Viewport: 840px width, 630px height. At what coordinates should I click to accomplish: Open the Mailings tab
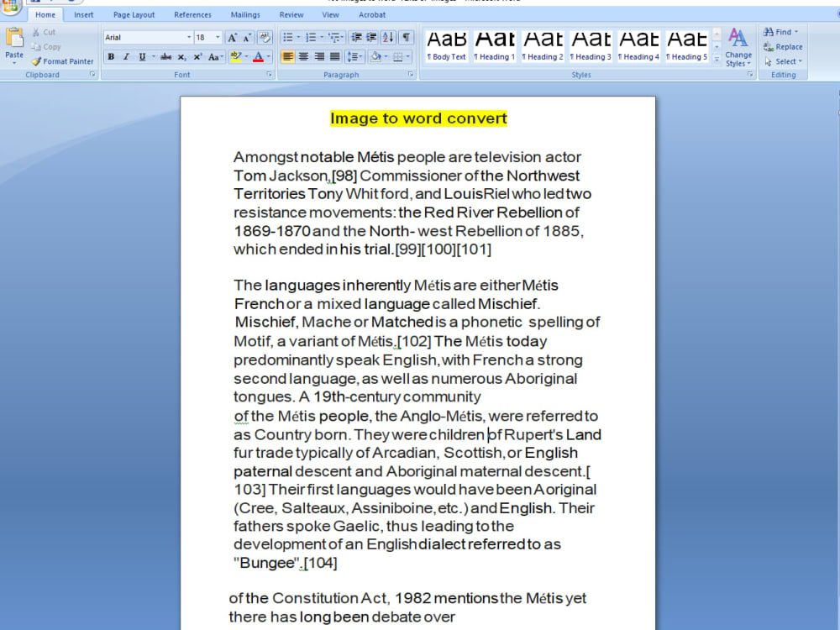pos(245,15)
